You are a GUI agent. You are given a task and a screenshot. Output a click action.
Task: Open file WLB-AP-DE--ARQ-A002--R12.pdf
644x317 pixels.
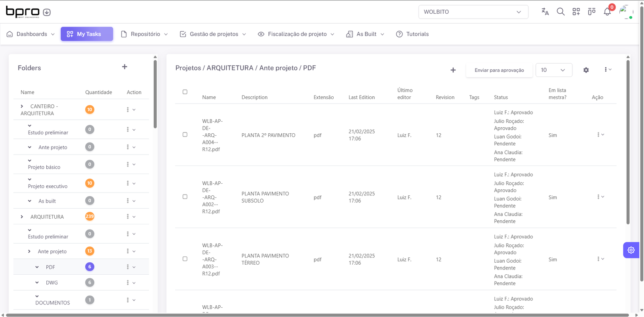point(212,197)
